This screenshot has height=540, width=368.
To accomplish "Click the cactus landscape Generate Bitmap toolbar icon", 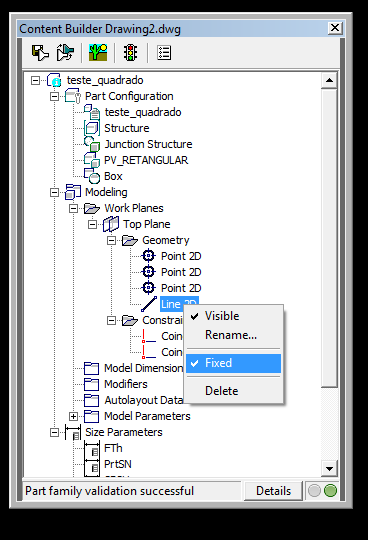I will click(98, 53).
